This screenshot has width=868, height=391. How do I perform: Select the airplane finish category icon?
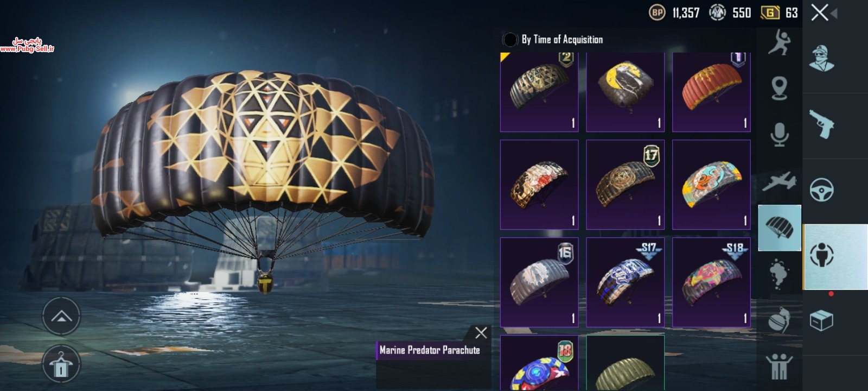pos(780,181)
